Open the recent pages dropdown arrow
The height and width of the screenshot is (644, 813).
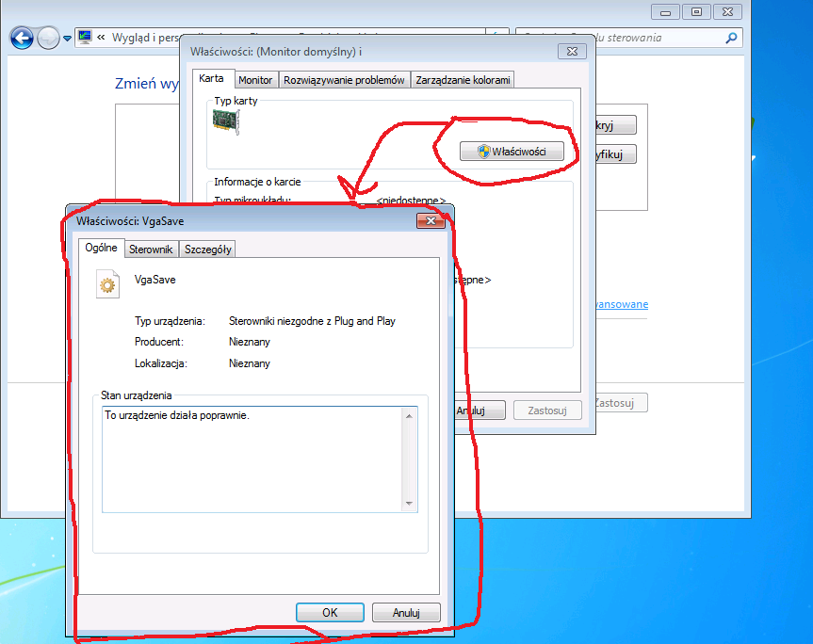(67, 39)
